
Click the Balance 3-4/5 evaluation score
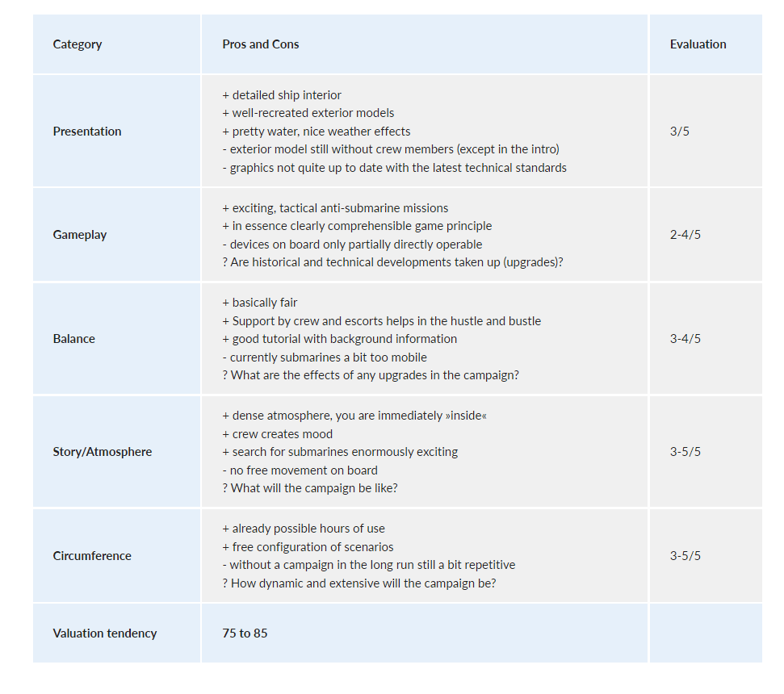(x=685, y=339)
